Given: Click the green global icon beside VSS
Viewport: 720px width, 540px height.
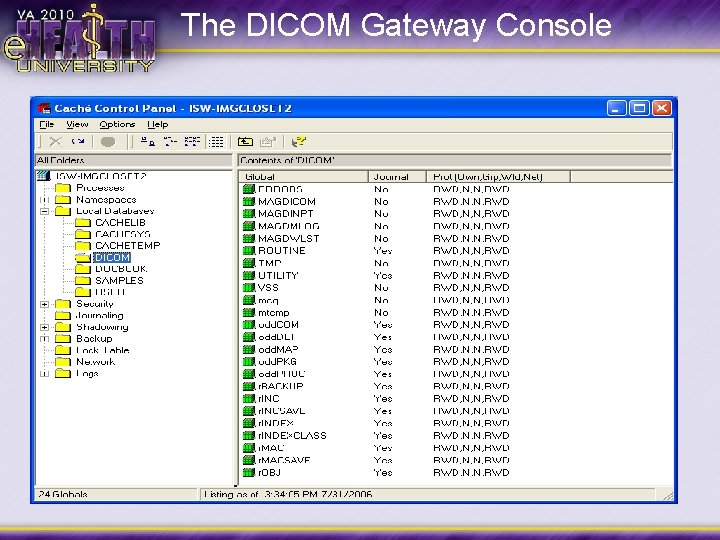Looking at the screenshot, I should point(248,287).
